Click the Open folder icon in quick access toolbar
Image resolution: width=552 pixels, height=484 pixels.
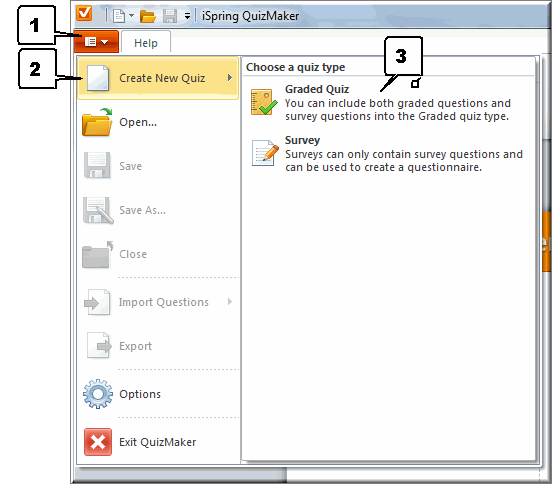coord(148,16)
